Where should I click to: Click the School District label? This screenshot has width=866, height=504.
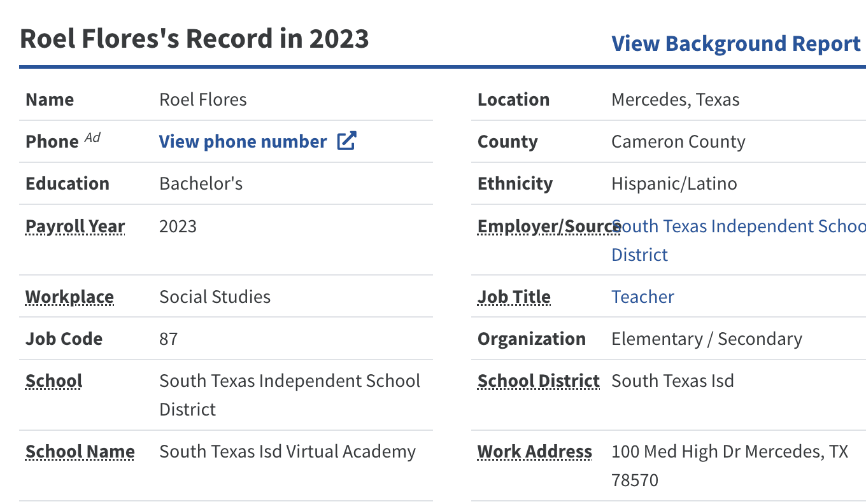(539, 381)
